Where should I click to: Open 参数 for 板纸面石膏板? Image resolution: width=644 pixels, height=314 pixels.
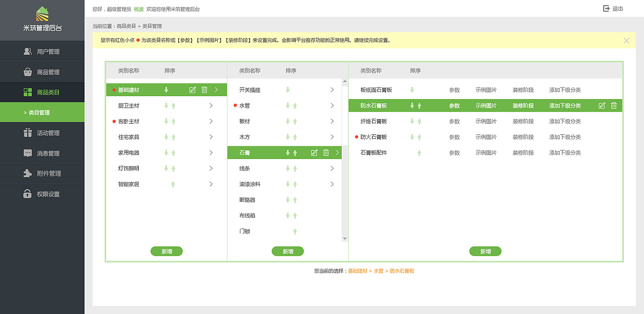(454, 90)
